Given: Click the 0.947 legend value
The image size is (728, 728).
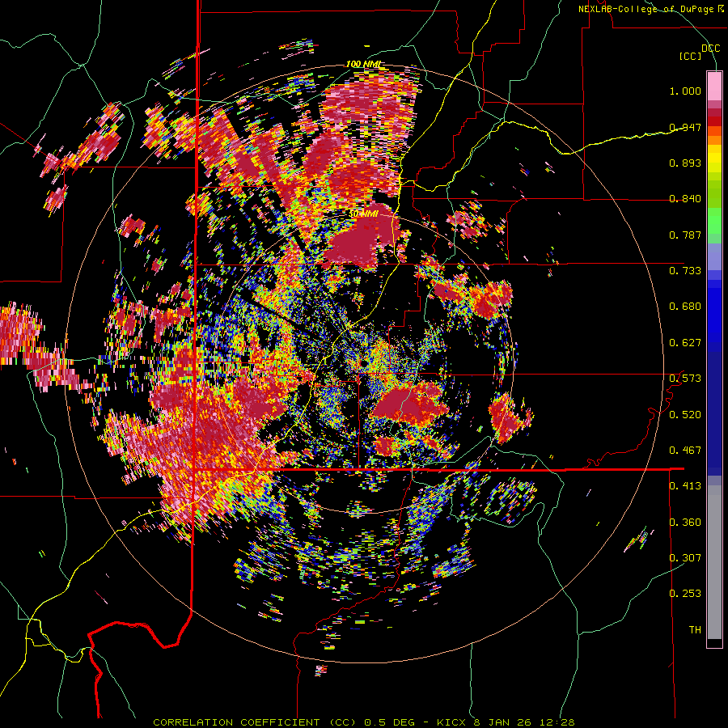Looking at the screenshot, I should click(x=685, y=127).
